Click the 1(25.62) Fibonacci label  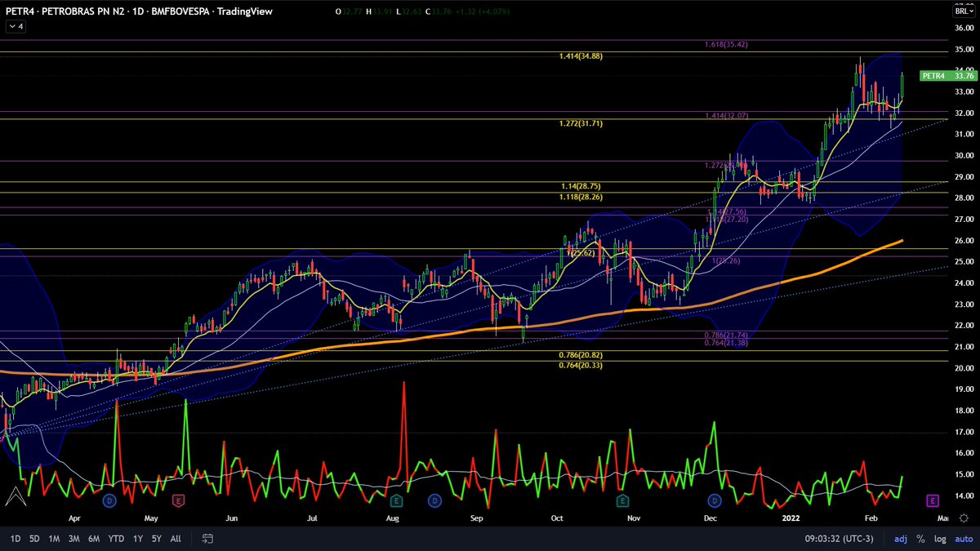click(x=581, y=253)
